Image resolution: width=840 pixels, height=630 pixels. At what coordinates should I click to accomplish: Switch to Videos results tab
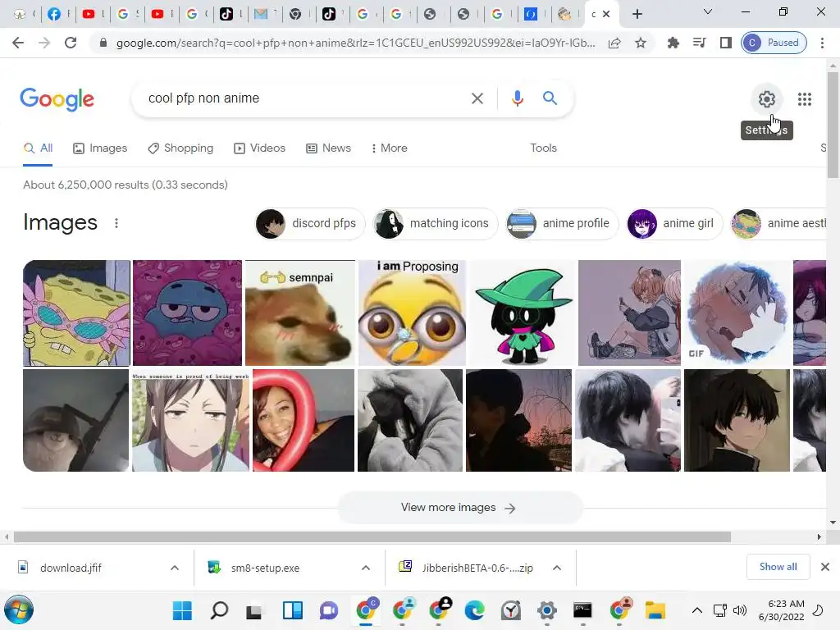(x=260, y=148)
